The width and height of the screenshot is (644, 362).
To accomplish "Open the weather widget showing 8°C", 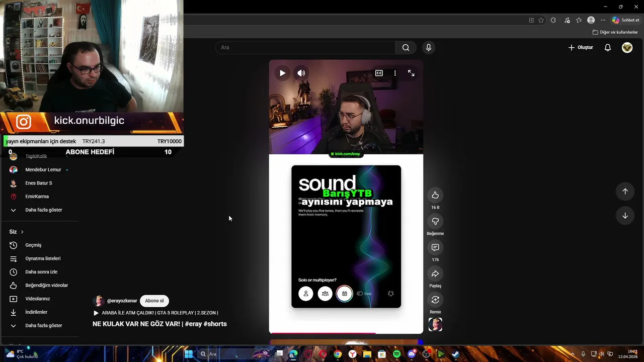I will point(21,354).
